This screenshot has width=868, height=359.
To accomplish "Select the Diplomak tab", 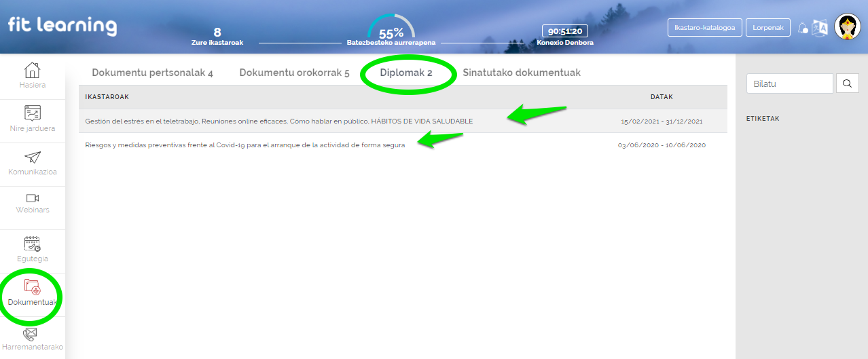I will click(406, 73).
